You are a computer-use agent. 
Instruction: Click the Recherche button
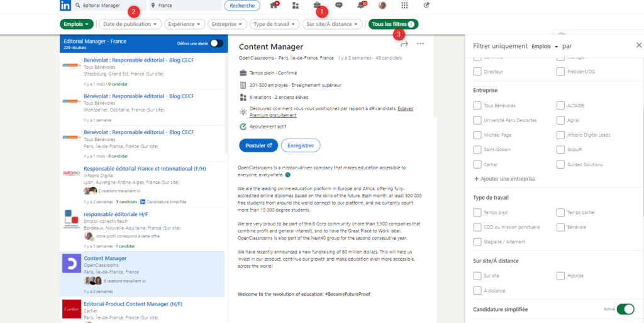[x=242, y=6]
